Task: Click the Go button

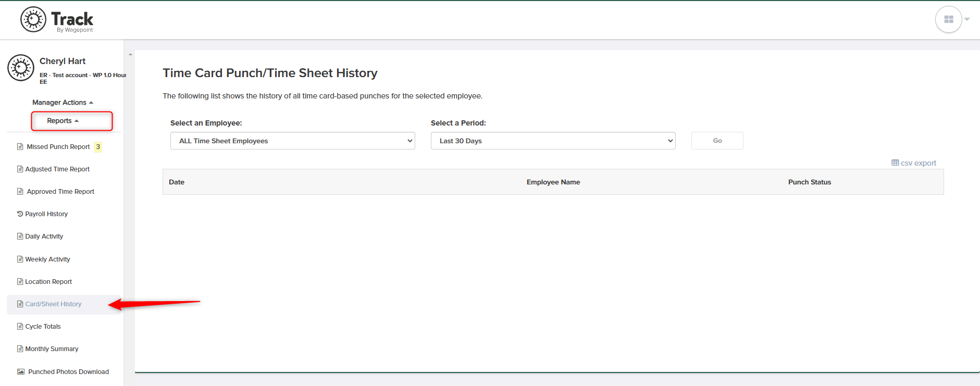Action: coord(717,141)
